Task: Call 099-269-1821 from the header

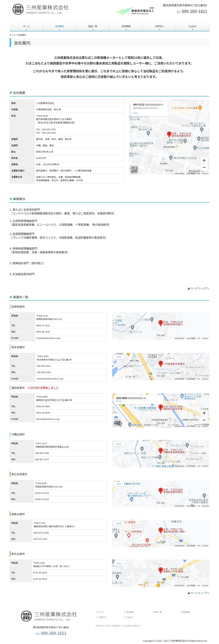Action: coord(194,11)
